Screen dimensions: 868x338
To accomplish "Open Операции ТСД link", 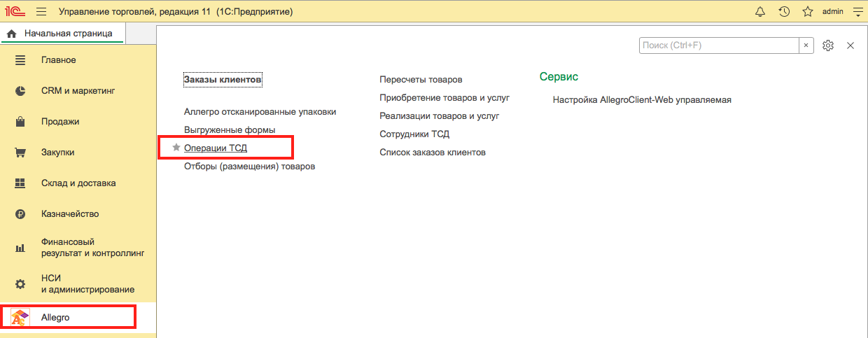I will tap(216, 148).
